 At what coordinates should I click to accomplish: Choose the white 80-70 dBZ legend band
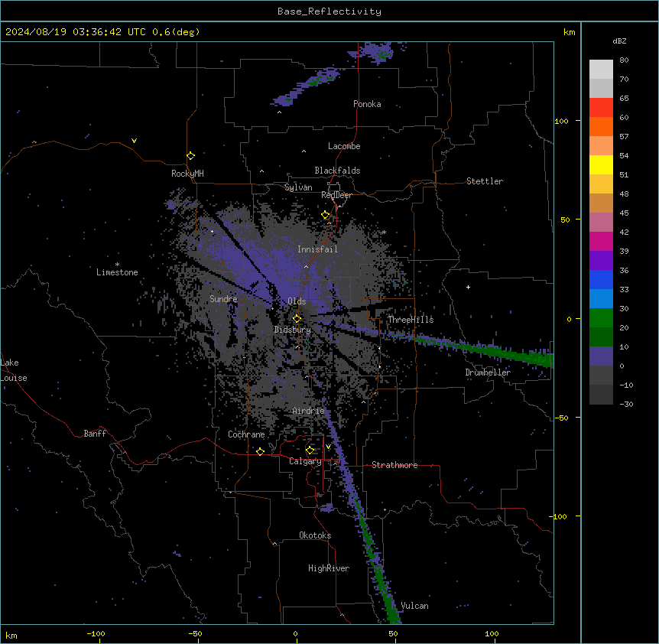pos(601,70)
